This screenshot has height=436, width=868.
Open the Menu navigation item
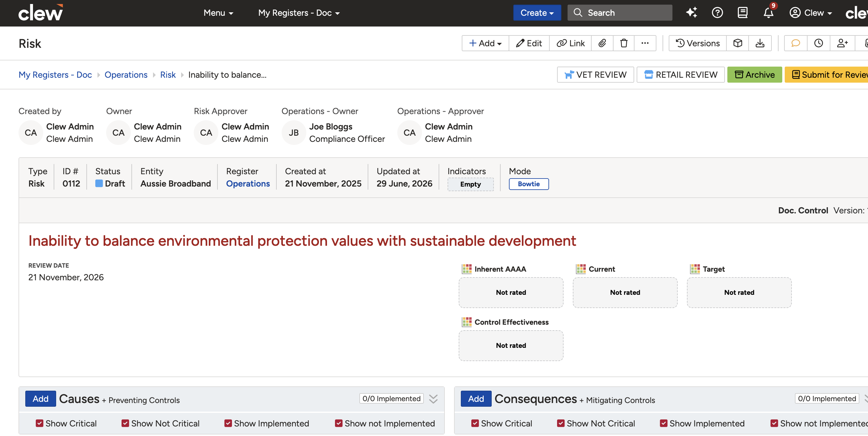click(x=218, y=13)
